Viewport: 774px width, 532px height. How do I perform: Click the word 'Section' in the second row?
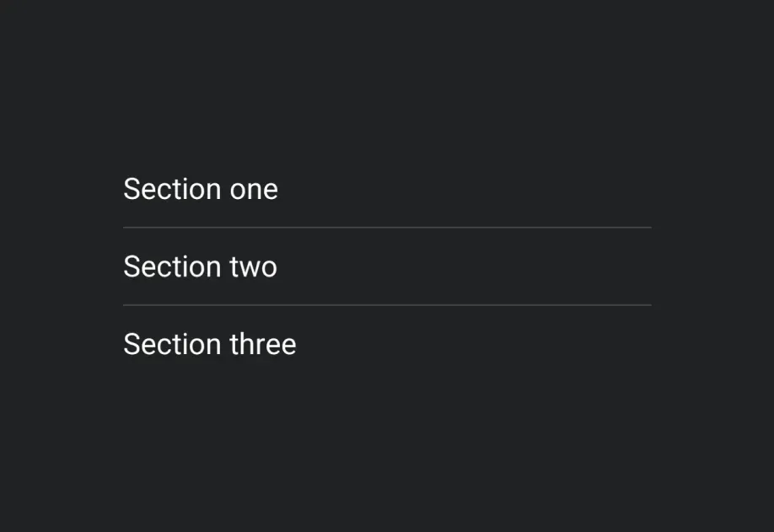click(x=172, y=266)
